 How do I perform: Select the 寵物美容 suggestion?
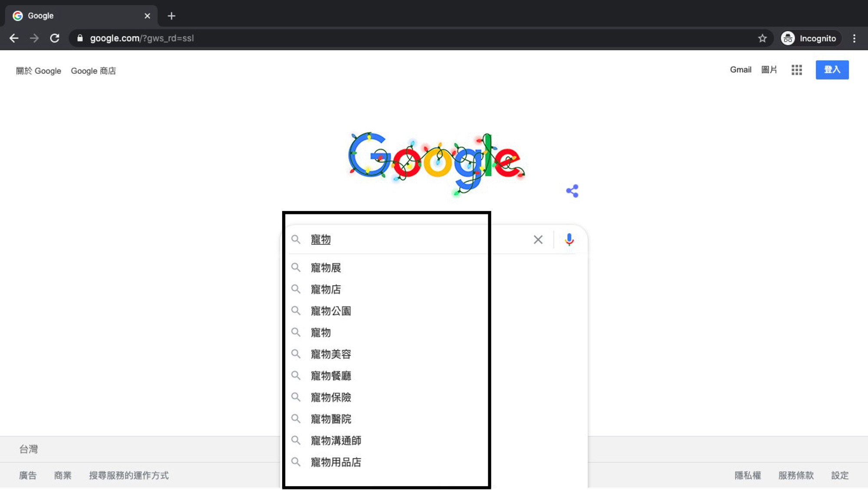click(331, 354)
